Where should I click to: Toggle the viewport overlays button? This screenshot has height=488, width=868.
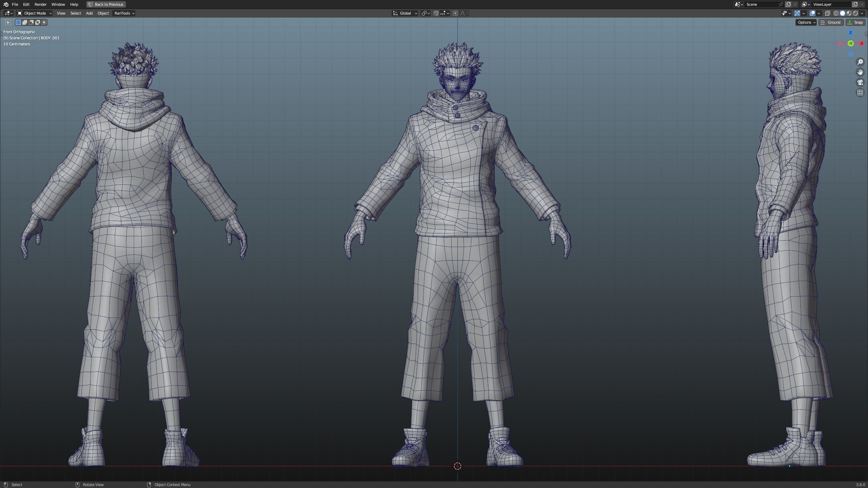(x=812, y=13)
